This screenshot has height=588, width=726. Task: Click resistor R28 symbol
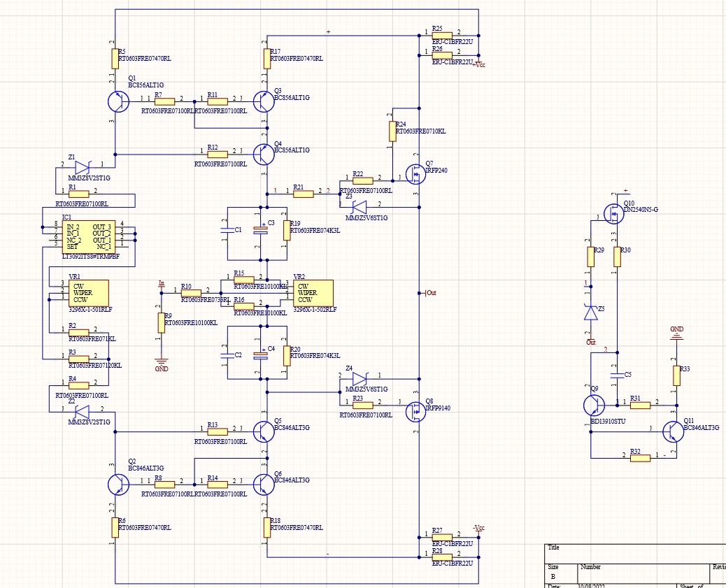(x=442, y=557)
